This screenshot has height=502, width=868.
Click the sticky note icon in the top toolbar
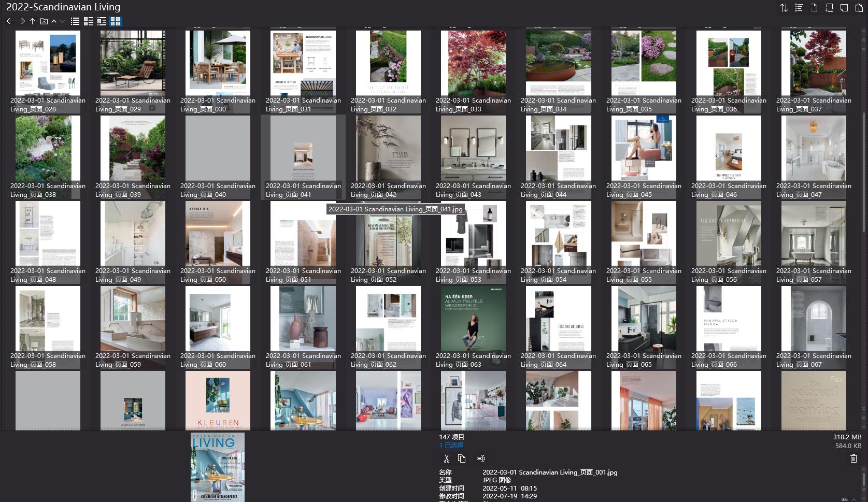click(844, 8)
